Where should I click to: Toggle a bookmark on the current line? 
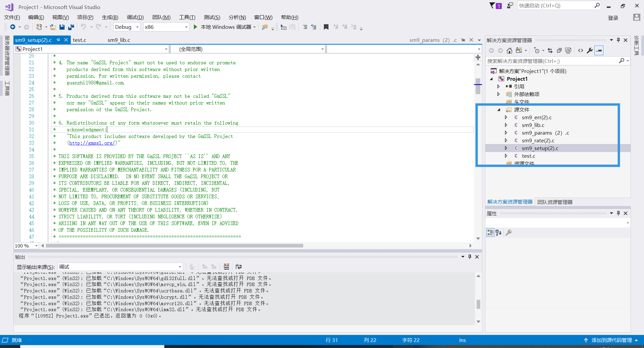point(326,27)
